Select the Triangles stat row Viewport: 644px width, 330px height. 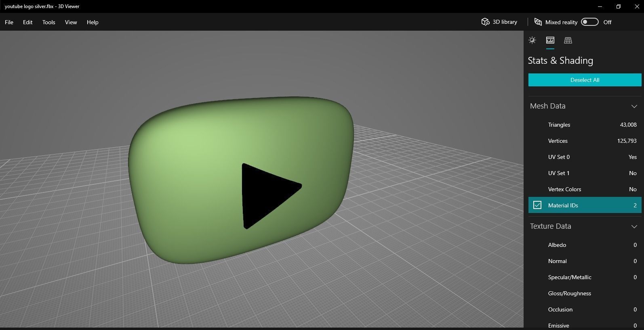[x=585, y=125]
